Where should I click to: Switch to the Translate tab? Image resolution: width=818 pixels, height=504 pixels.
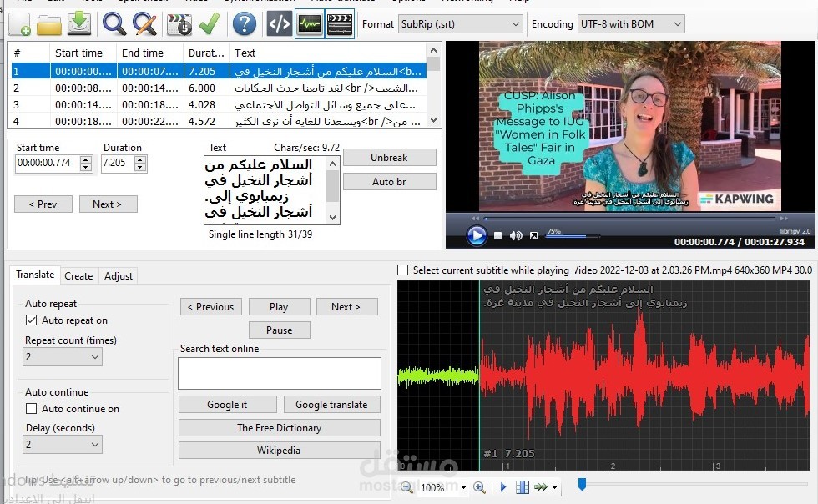pyautogui.click(x=35, y=275)
